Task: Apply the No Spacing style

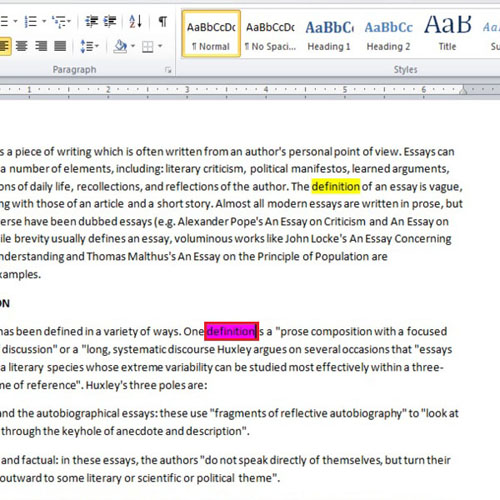Action: [x=270, y=34]
